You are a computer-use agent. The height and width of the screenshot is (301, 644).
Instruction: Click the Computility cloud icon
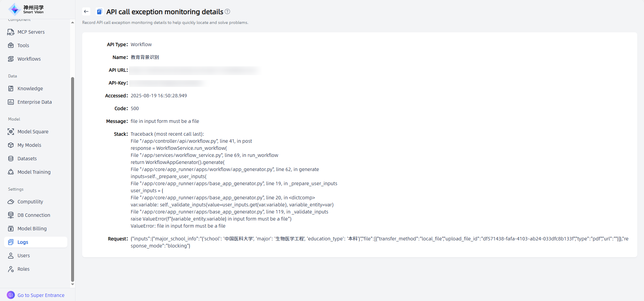pos(11,202)
